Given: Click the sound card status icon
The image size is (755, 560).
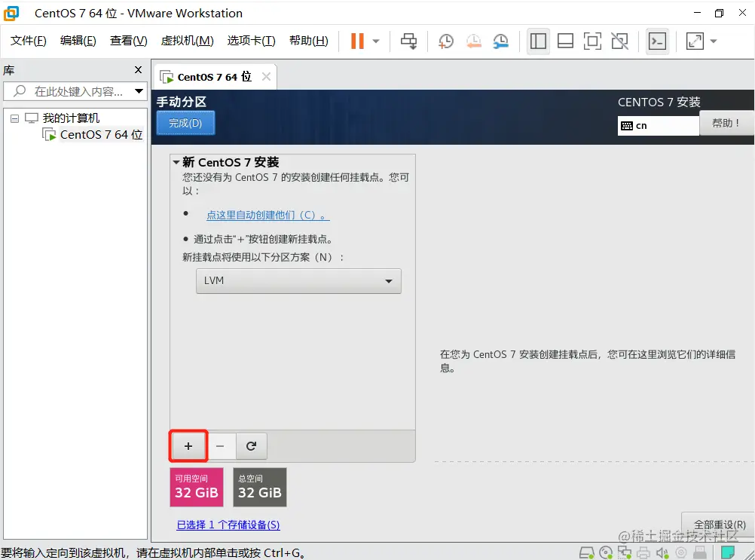Looking at the screenshot, I should (662, 552).
